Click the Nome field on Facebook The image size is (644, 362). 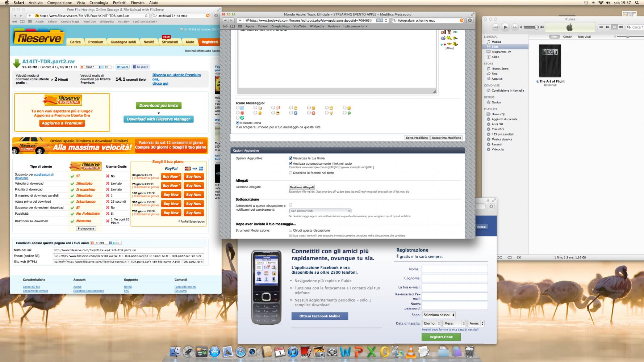point(455,269)
